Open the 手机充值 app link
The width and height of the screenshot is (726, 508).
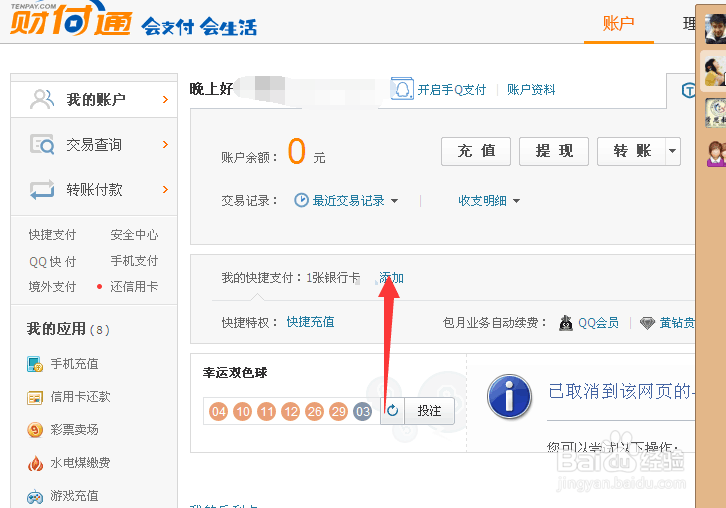tap(75, 364)
